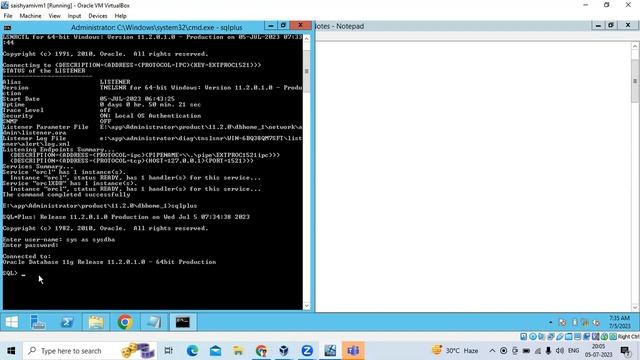Open the VirtualBox File menu
Image resolution: width=640 pixels, height=360 pixels.
(8, 16)
